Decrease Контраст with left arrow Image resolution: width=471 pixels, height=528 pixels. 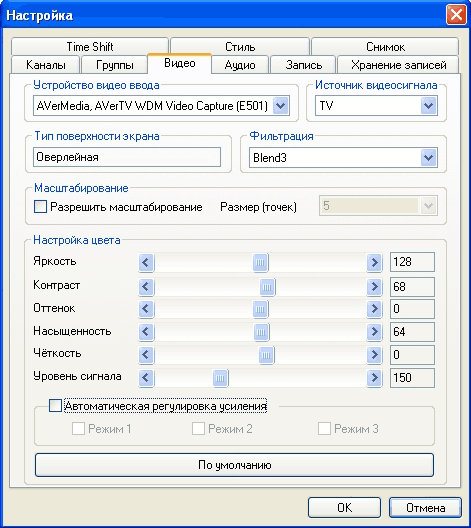(146, 287)
